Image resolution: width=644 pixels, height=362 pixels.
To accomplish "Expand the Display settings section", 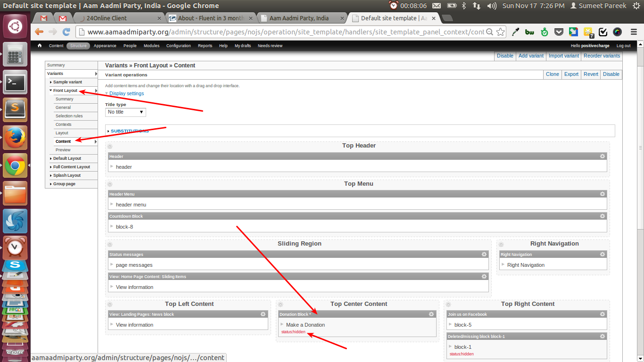I will (x=127, y=93).
